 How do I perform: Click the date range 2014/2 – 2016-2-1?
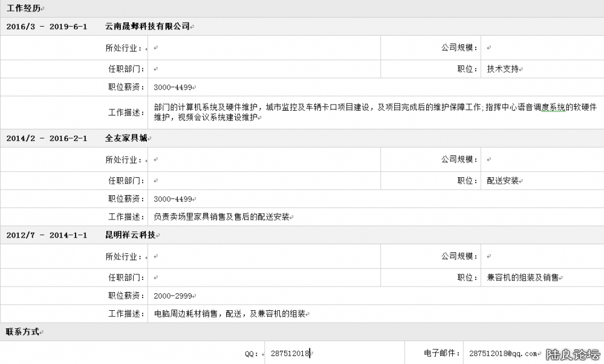[x=47, y=138]
